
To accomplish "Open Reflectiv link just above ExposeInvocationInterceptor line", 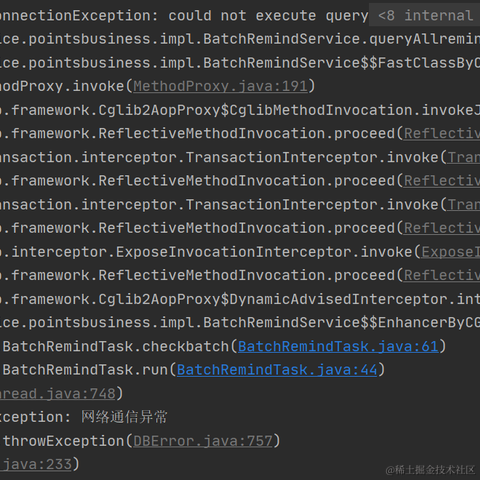I will tap(442, 228).
